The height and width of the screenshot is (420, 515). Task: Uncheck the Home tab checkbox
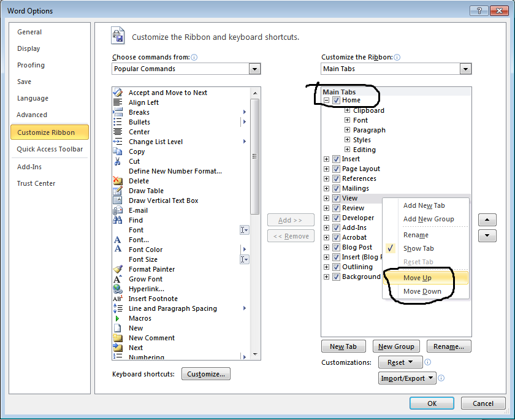pos(335,101)
